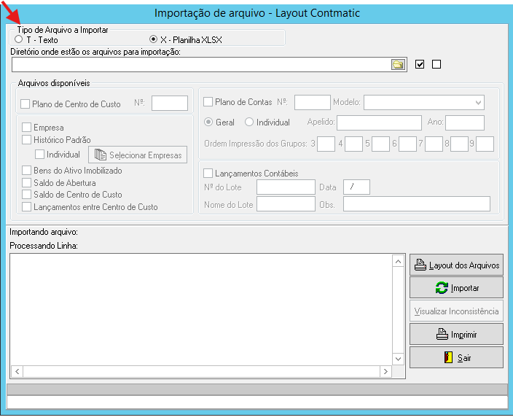Screen dimensions: 513x420
Task: Click printer icon on Imprimir button
Action: click(442, 334)
